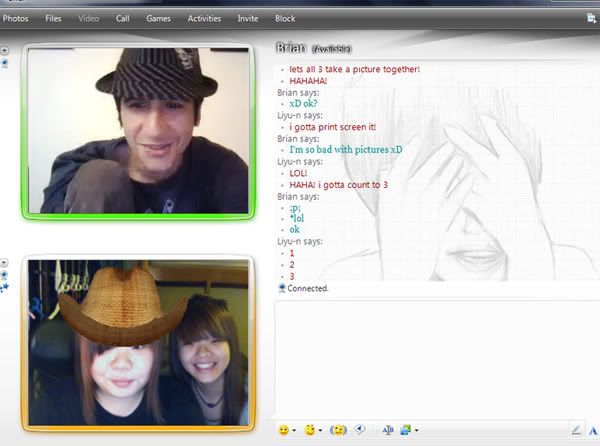Click the contact name Brian in header
The image size is (600, 446).
[x=291, y=48]
